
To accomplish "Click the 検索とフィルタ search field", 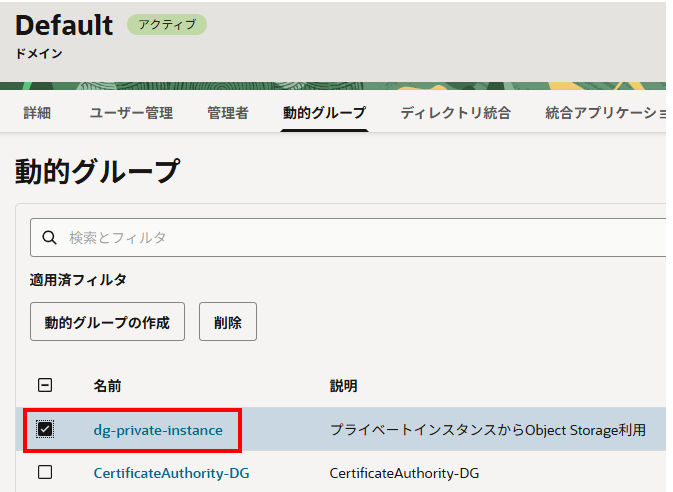I will (360, 238).
